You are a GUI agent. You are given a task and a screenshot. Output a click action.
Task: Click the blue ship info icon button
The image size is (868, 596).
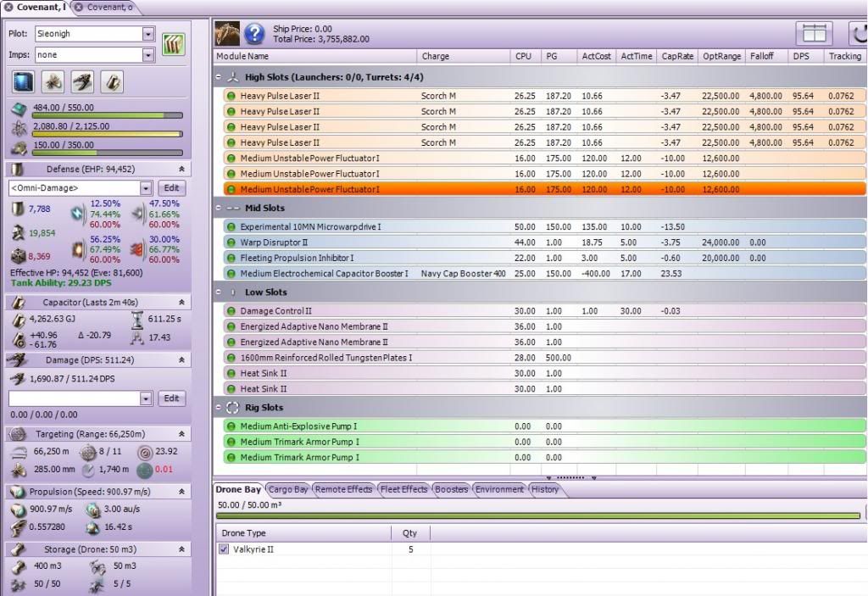pos(23,81)
